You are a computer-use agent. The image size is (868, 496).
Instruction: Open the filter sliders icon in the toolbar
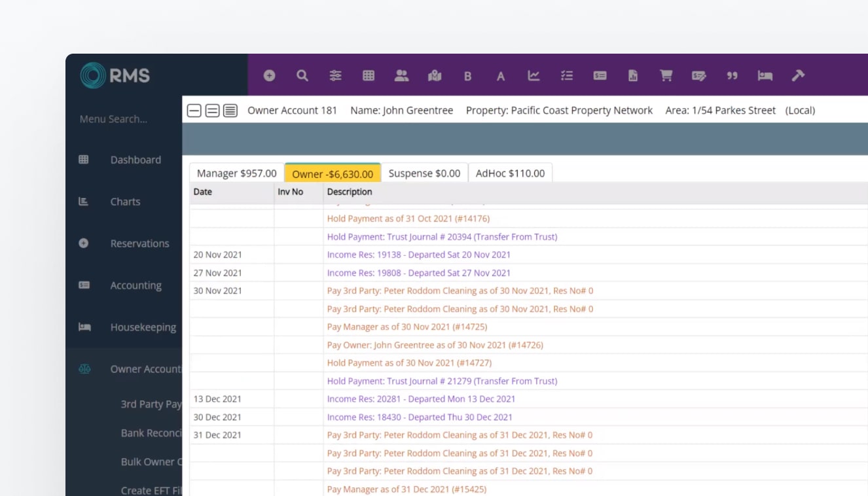click(x=336, y=75)
